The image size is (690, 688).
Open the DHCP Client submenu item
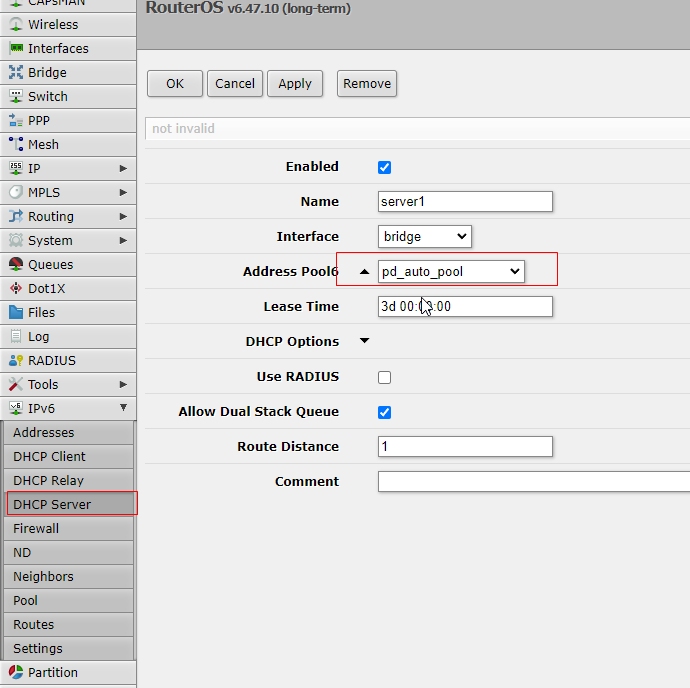point(50,456)
